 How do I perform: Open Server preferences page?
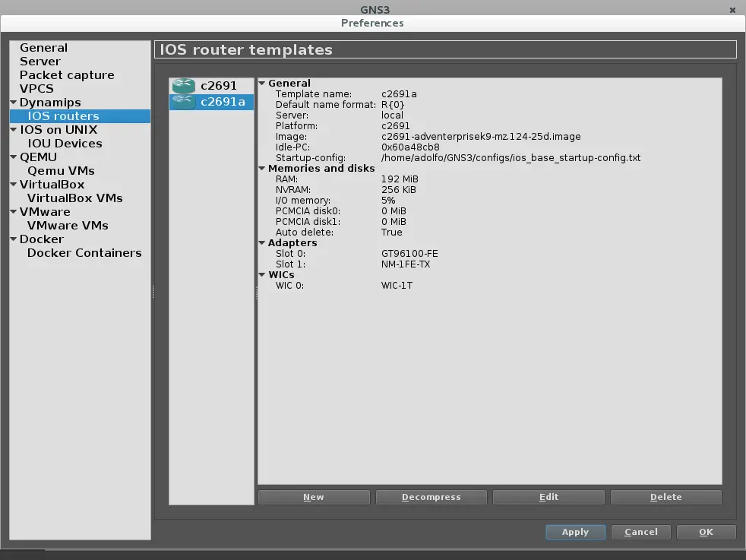[40, 62]
